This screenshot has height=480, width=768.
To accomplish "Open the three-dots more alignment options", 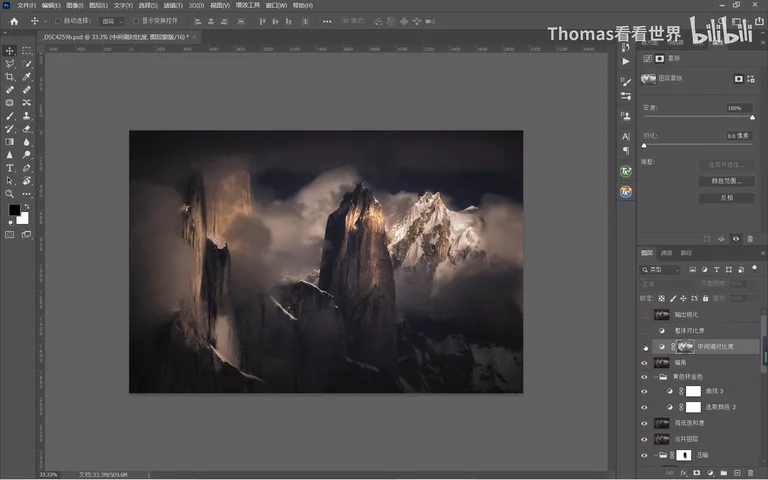I will (327, 21).
